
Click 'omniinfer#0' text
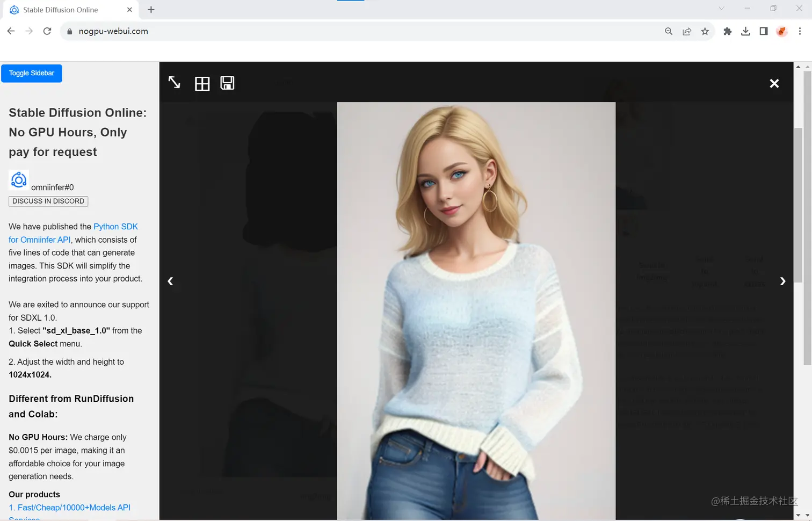coord(53,187)
